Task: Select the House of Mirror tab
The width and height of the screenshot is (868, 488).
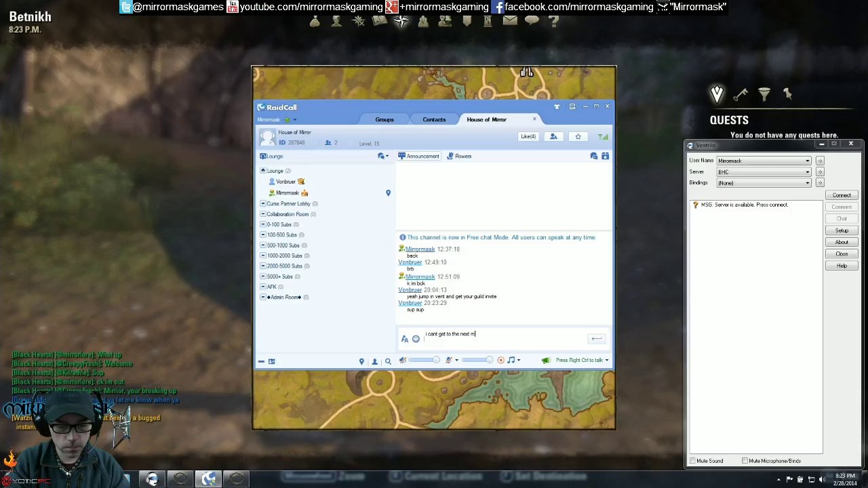Action: click(x=486, y=119)
